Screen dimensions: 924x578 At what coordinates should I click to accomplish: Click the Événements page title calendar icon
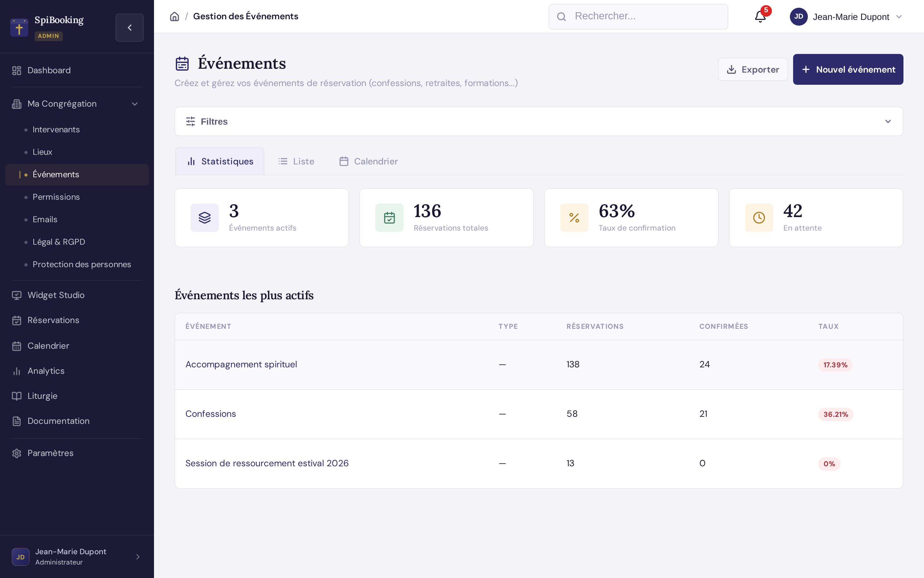tap(182, 64)
